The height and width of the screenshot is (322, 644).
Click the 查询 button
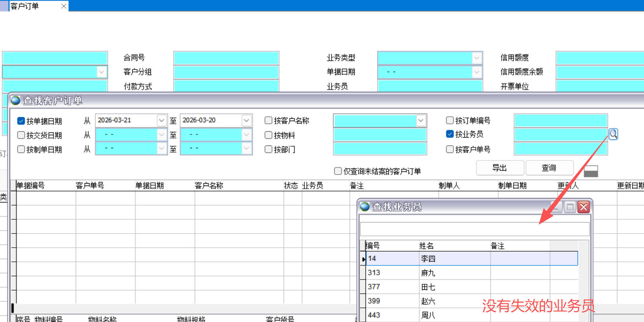tap(549, 168)
